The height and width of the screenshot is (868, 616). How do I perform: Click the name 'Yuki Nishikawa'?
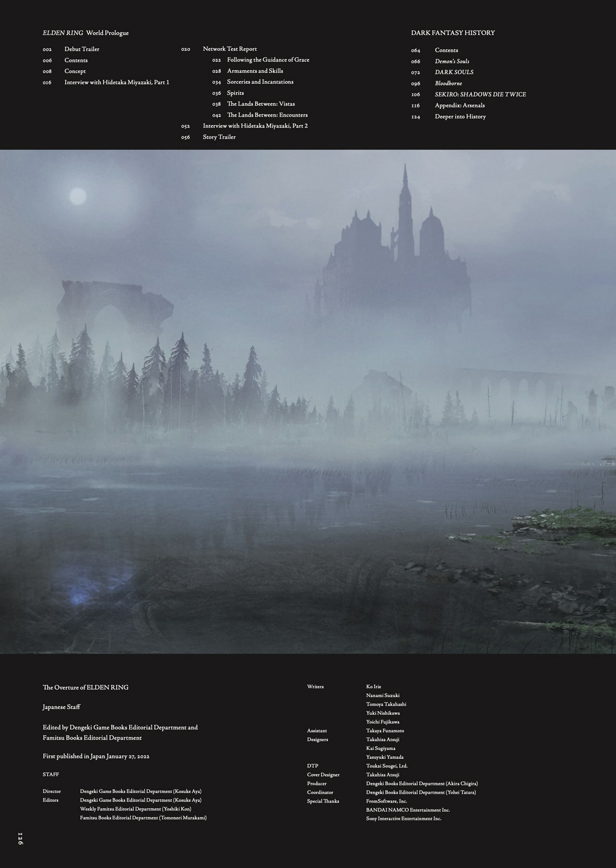[383, 713]
